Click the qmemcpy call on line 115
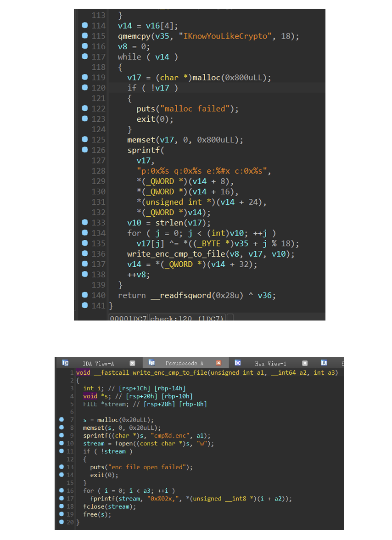This screenshot has height=540, width=392. click(x=208, y=36)
